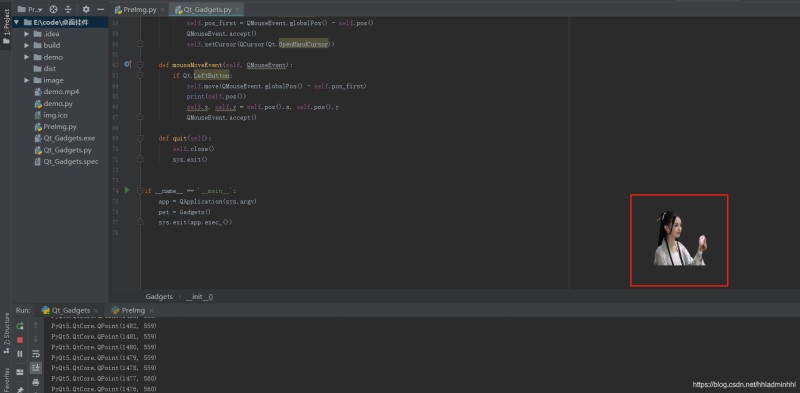The width and height of the screenshot is (800, 393).
Task: Click collapse all icon in Project toolbar
Action: coord(69,9)
